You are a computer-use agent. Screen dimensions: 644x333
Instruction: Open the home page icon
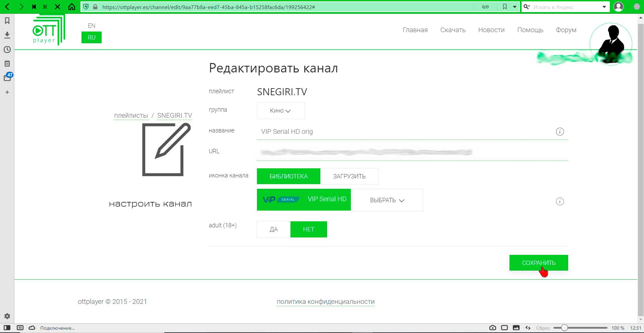[72, 7]
